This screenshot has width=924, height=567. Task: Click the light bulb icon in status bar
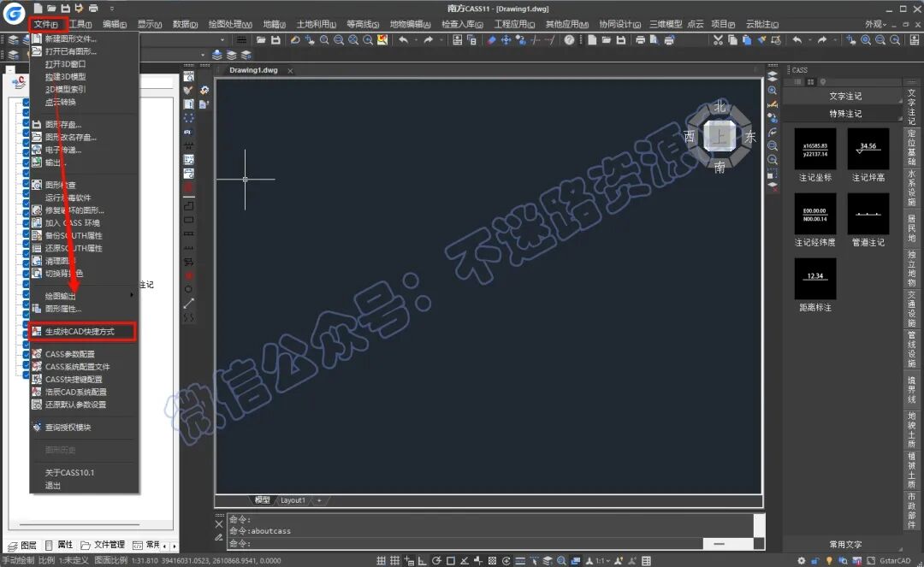(829, 560)
